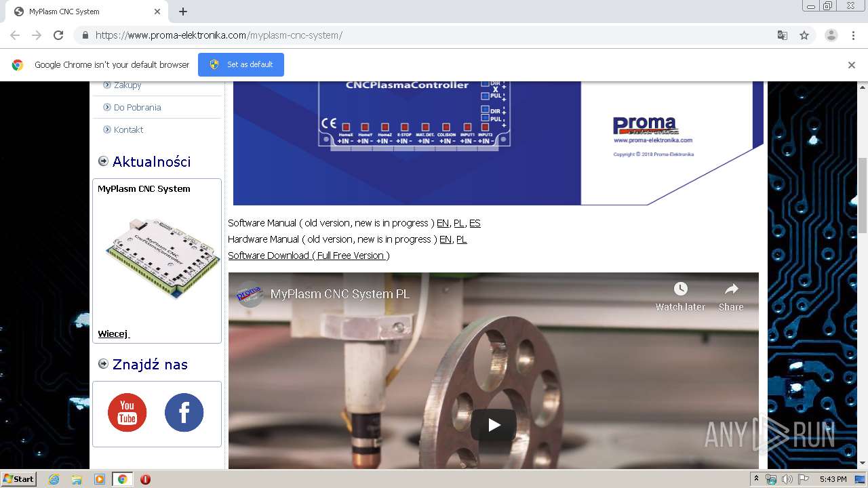Open Hardware Manual EN link
868x488 pixels.
(x=446, y=239)
